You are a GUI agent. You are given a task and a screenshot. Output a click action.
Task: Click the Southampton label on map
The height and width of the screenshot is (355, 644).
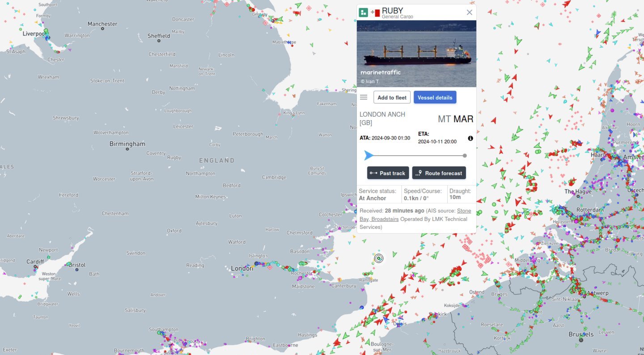click(x=164, y=330)
